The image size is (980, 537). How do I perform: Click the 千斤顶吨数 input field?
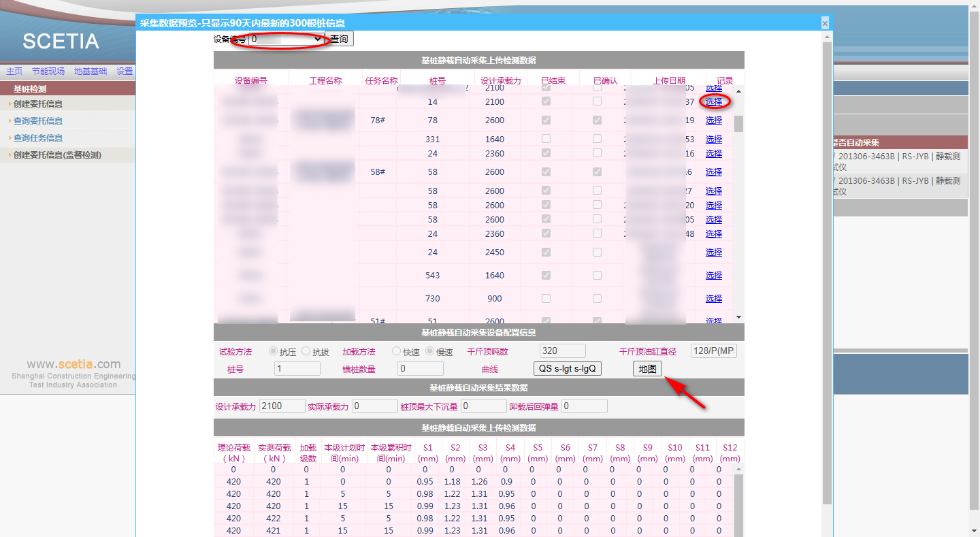(562, 351)
